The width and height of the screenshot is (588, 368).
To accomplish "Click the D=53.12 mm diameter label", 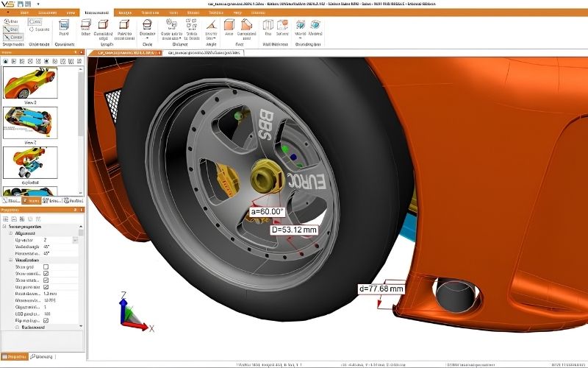I will tap(295, 230).
